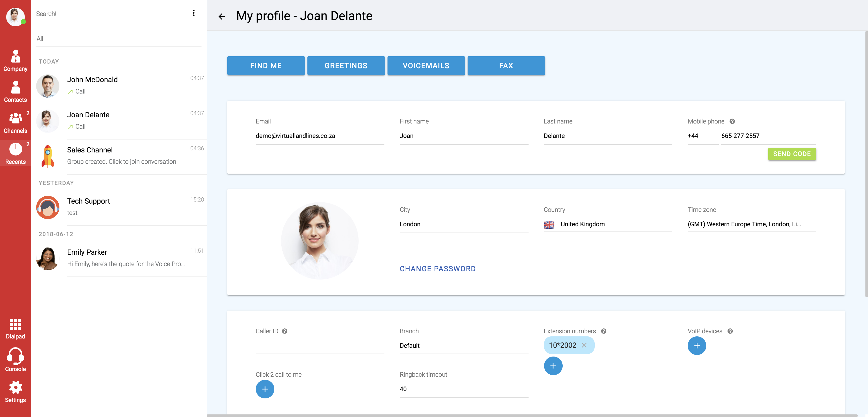Open the Company section in sidebar

(15, 61)
